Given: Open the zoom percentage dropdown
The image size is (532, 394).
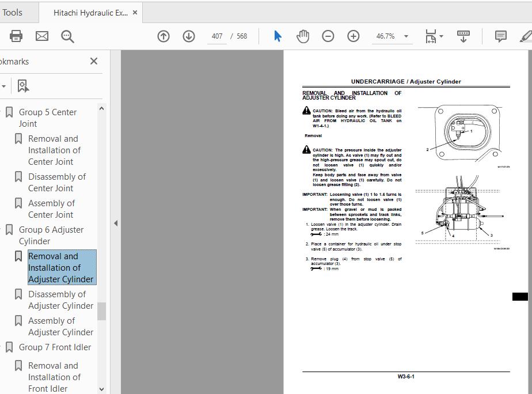Looking at the screenshot, I should click(x=406, y=36).
